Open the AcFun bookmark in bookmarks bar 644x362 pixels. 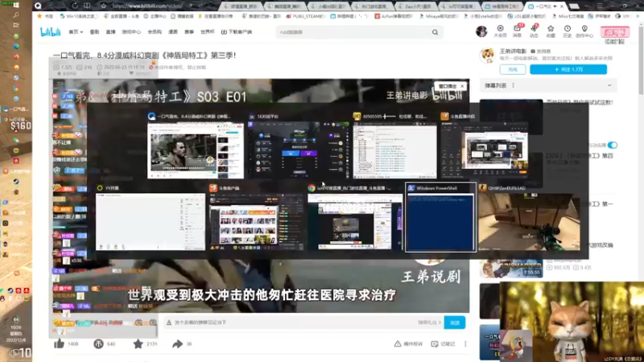pyautogui.click(x=393, y=16)
